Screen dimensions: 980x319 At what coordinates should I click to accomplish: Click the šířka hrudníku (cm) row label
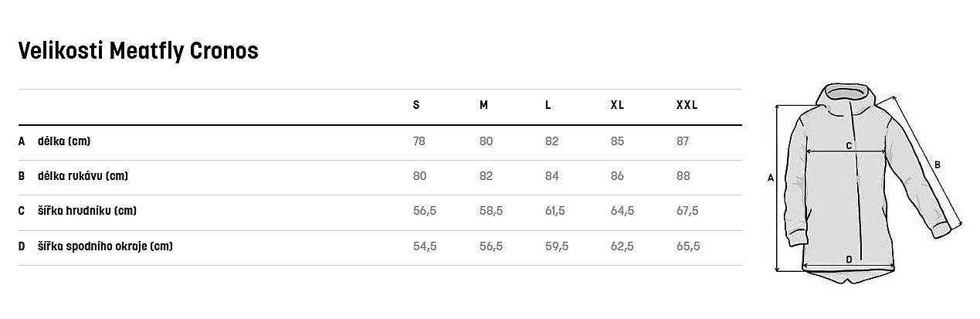(x=86, y=211)
